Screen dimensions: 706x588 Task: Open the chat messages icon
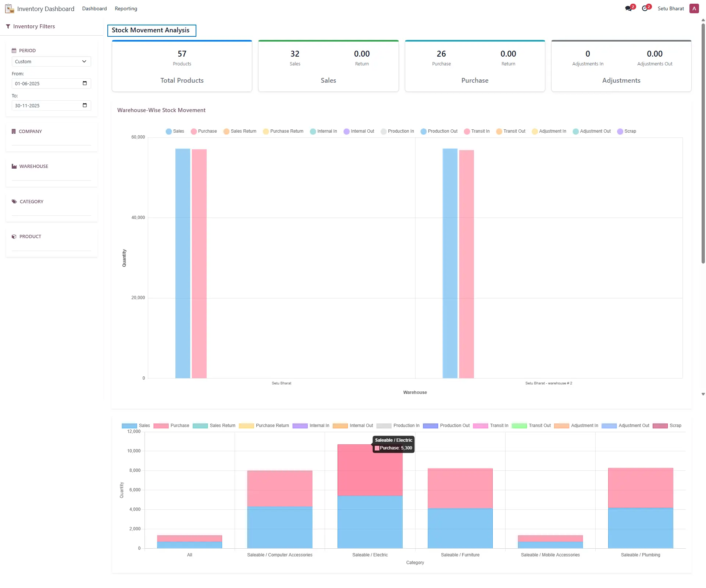pyautogui.click(x=628, y=8)
